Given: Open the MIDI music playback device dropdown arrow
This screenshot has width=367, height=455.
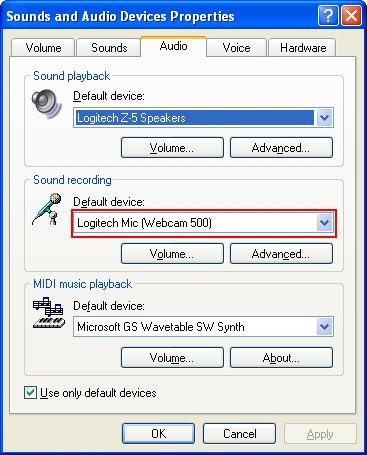Looking at the screenshot, I should tap(324, 327).
